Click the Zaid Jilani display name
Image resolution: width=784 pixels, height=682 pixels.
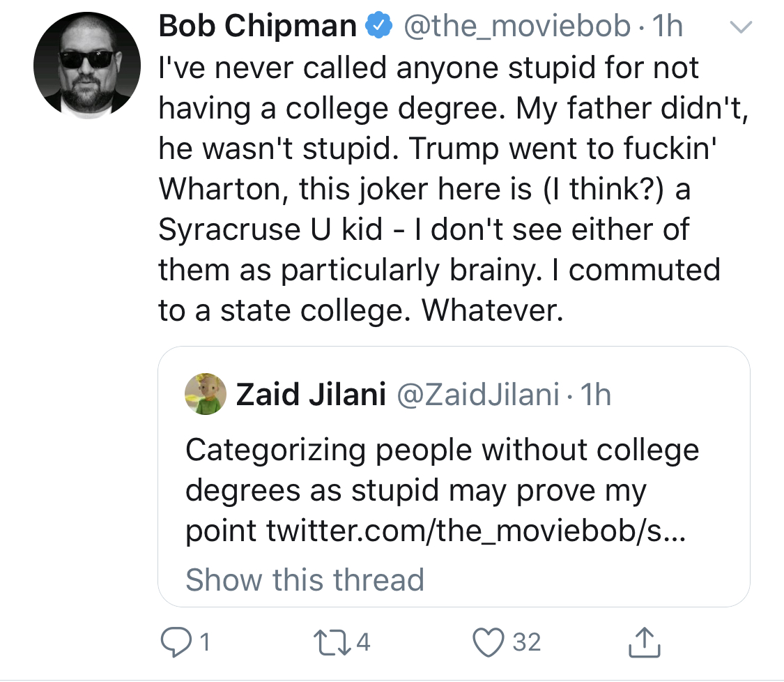pyautogui.click(x=311, y=394)
